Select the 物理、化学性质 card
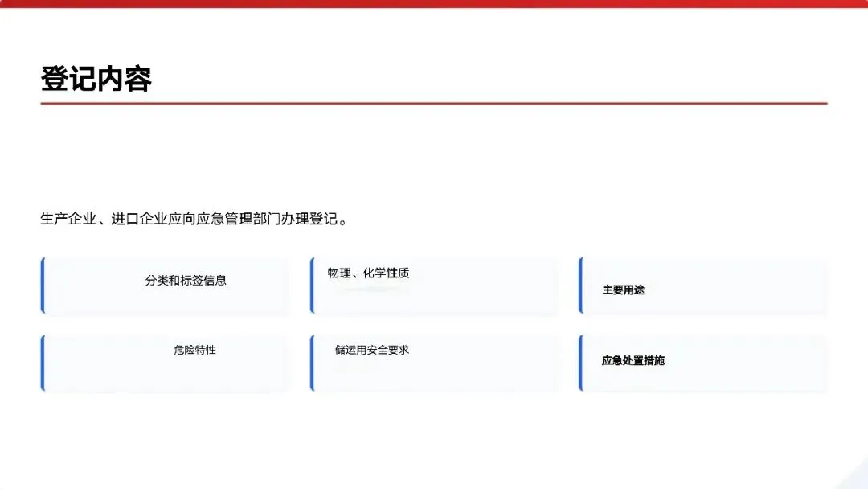The image size is (868, 489). 435,286
